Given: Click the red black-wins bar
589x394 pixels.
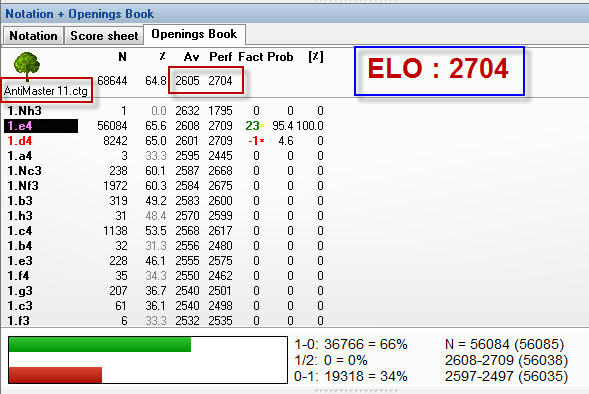Looking at the screenshot, I should click(x=55, y=375).
